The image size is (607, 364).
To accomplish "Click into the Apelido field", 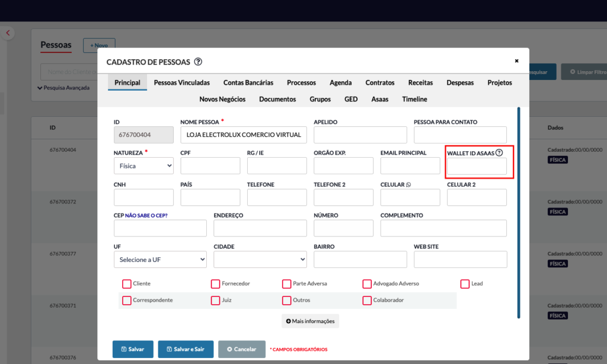I will pyautogui.click(x=360, y=135).
